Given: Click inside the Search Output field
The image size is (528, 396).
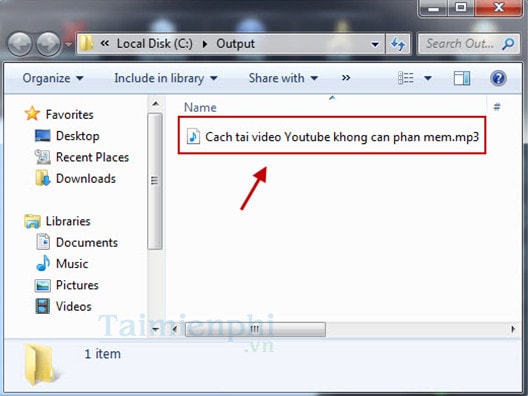Looking at the screenshot, I should [460, 43].
